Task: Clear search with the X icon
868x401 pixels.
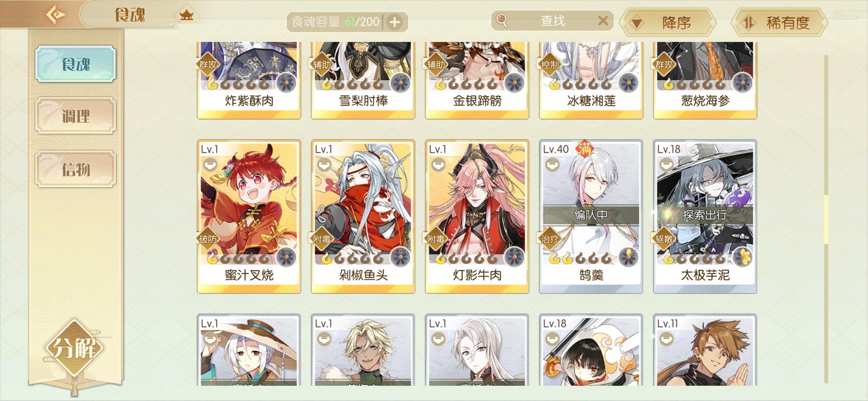Action: tap(603, 21)
